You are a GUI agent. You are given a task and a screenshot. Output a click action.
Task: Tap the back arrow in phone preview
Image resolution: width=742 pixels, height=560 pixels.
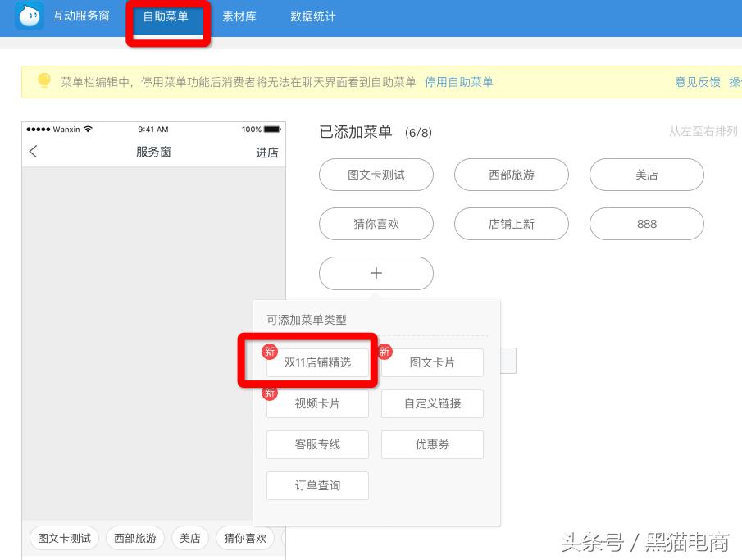click(x=33, y=152)
